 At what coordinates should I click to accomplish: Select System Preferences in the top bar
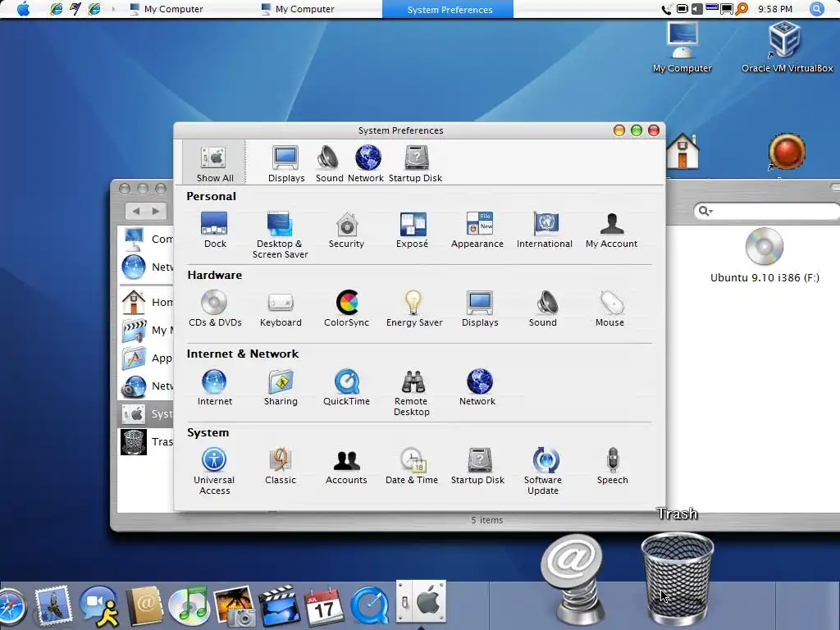click(x=448, y=9)
